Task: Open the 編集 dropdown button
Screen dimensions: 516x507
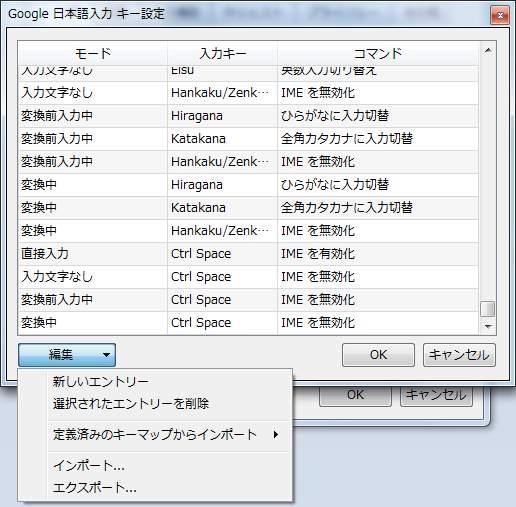Action: (67, 355)
